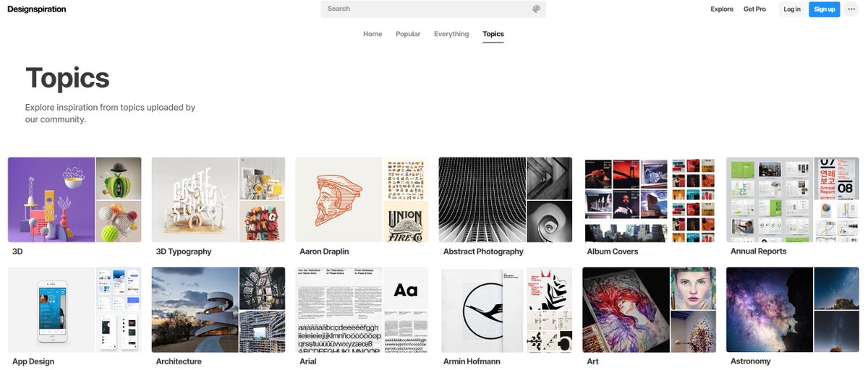Click the App Design label
Viewport: 868px width, 370px height.
tap(33, 361)
